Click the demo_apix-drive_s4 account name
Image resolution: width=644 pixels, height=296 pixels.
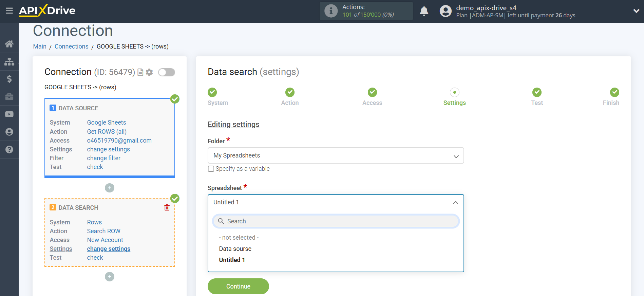coord(486,8)
